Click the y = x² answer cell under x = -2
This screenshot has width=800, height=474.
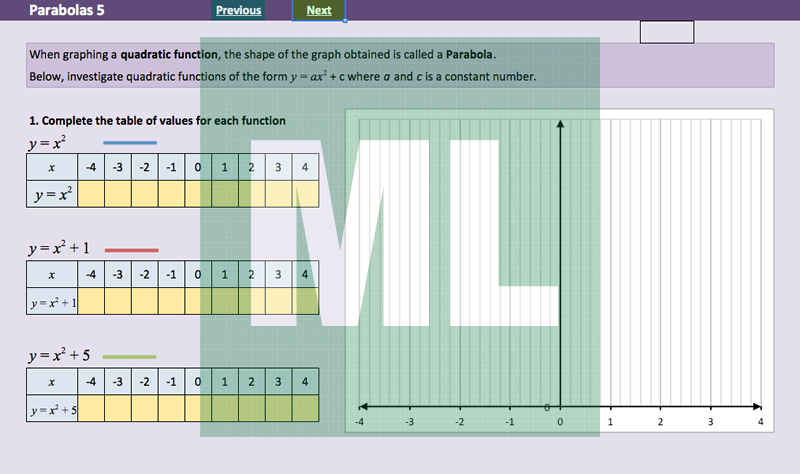pyautogui.click(x=145, y=194)
